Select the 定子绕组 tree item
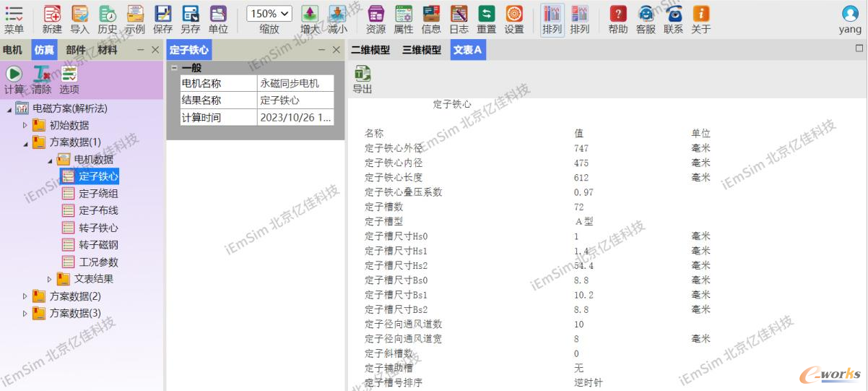The image size is (868, 391). click(98, 193)
